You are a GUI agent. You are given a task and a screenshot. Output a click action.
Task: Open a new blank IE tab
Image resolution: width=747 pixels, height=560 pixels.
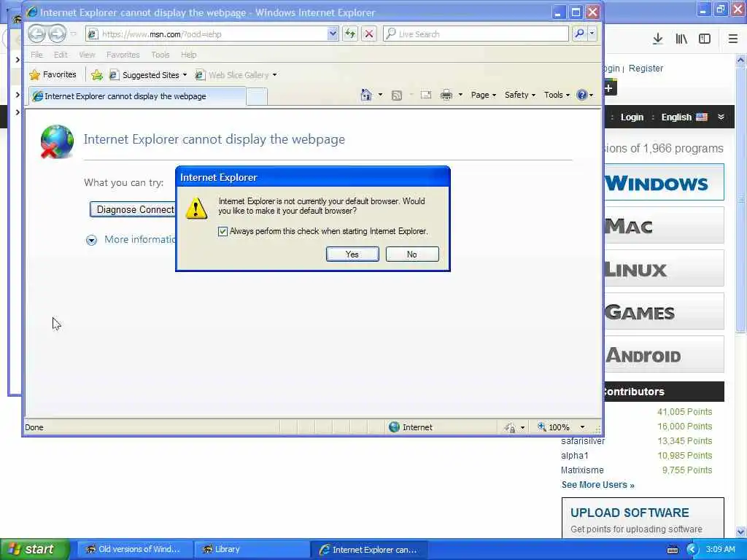coord(257,97)
